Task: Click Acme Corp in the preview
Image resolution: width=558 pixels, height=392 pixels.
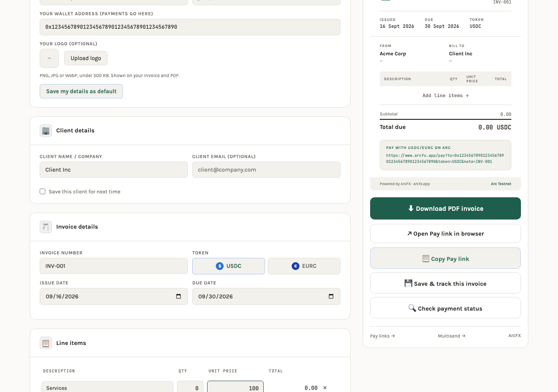Action: click(x=393, y=54)
